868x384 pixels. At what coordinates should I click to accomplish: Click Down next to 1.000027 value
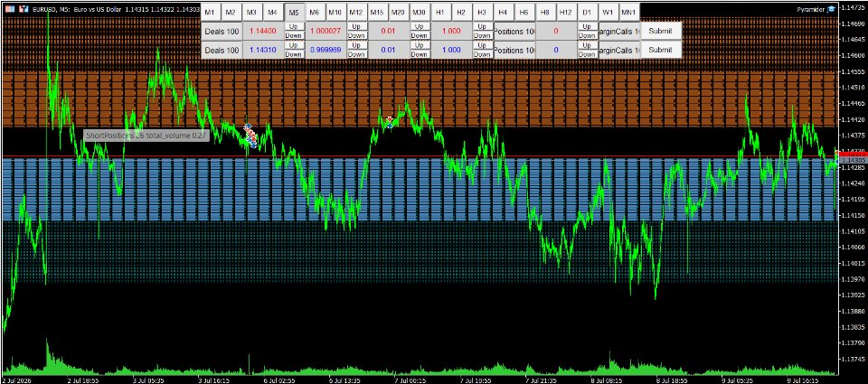(x=356, y=35)
